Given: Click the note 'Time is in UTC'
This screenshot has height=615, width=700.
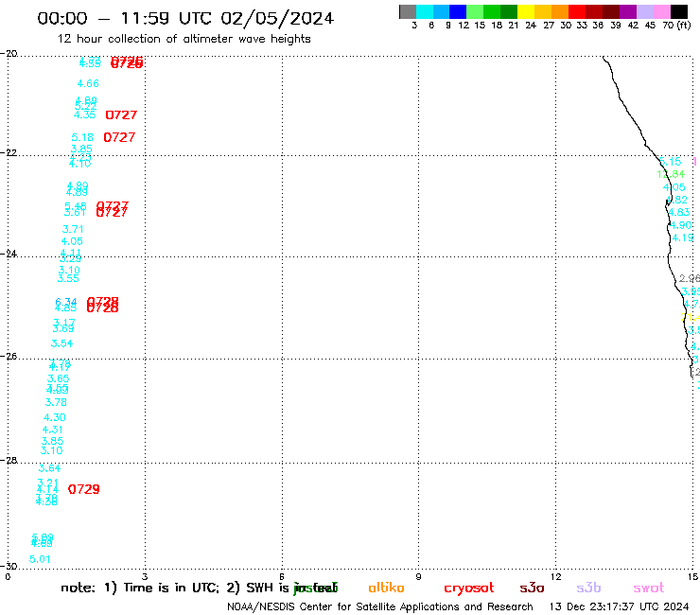Looking at the screenshot, I should [x=170, y=588].
